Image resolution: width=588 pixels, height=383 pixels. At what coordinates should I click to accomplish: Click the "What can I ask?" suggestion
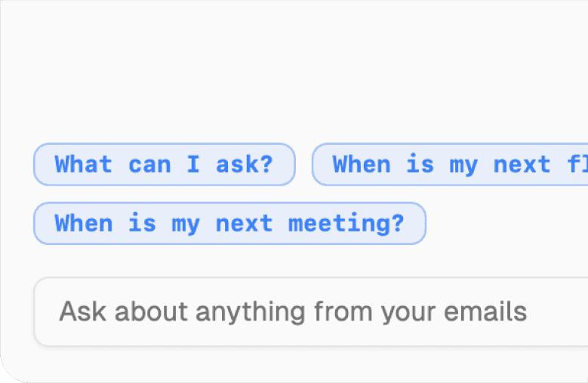tap(164, 164)
